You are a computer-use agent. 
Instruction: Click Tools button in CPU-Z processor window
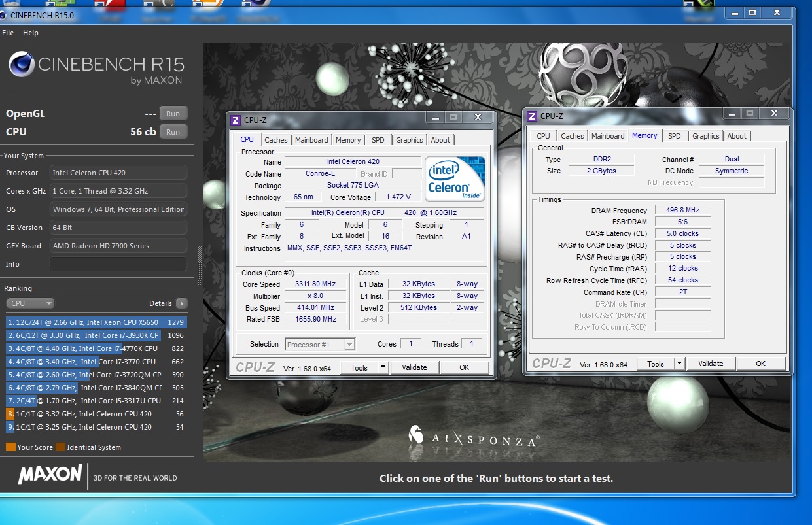[x=359, y=368]
